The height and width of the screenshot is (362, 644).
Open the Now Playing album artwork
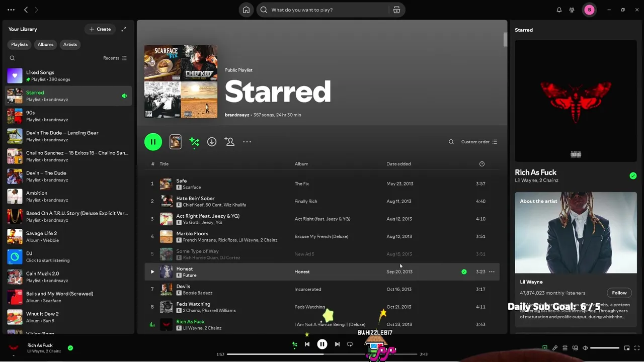(576, 101)
